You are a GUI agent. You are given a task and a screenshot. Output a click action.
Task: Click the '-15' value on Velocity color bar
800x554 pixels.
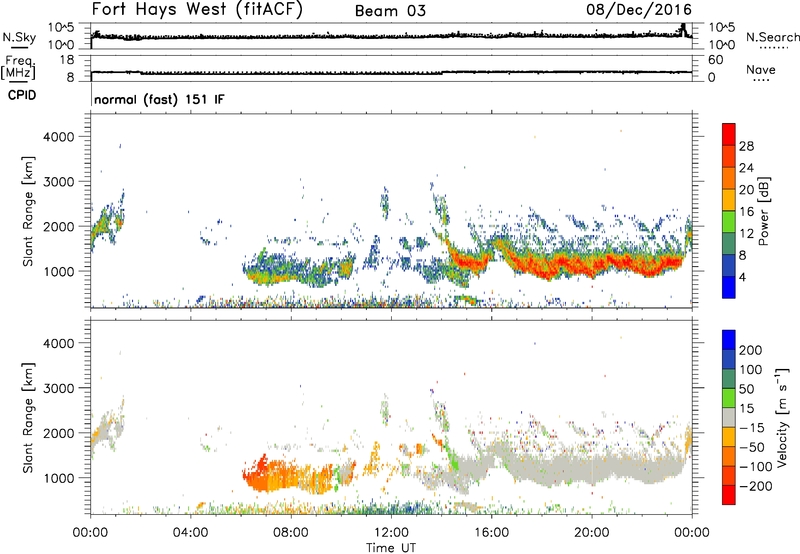tap(752, 428)
